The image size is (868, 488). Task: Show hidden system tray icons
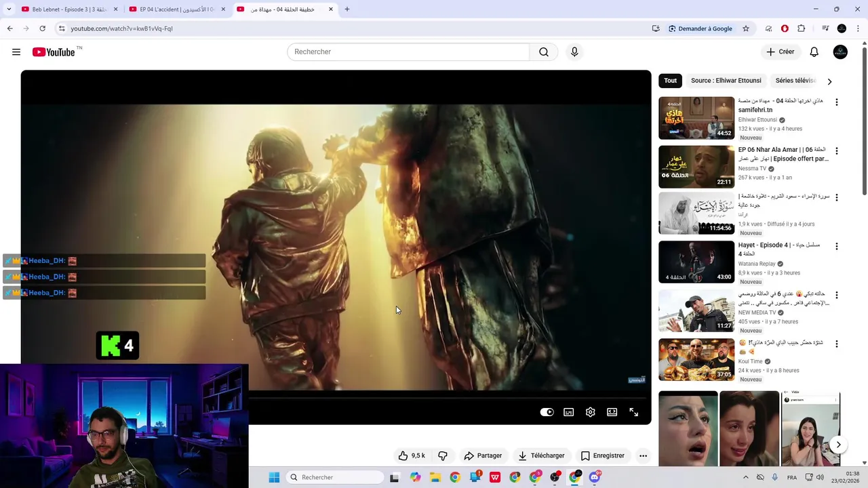(745, 477)
